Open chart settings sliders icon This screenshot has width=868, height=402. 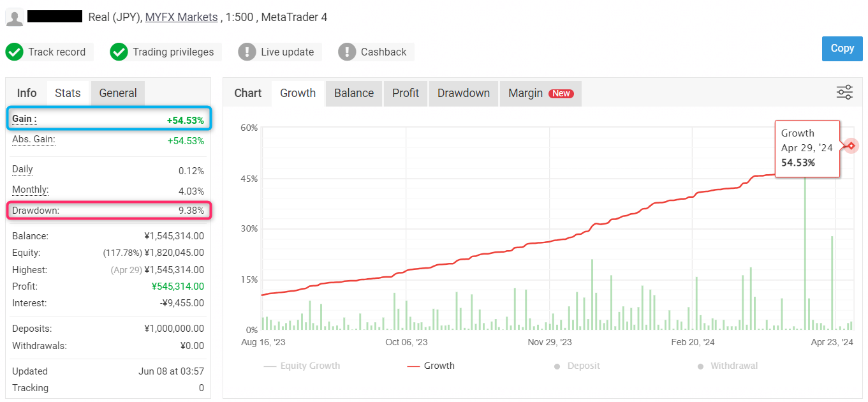pos(844,93)
